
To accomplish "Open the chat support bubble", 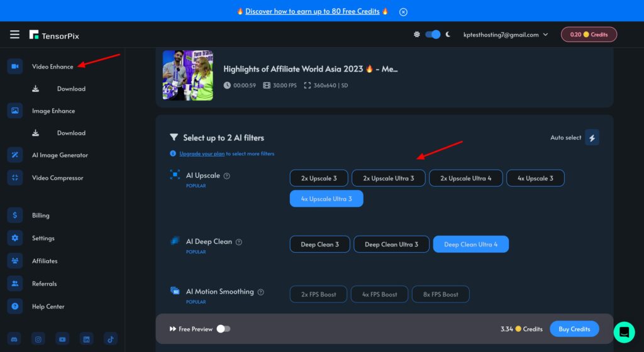I will click(624, 331).
